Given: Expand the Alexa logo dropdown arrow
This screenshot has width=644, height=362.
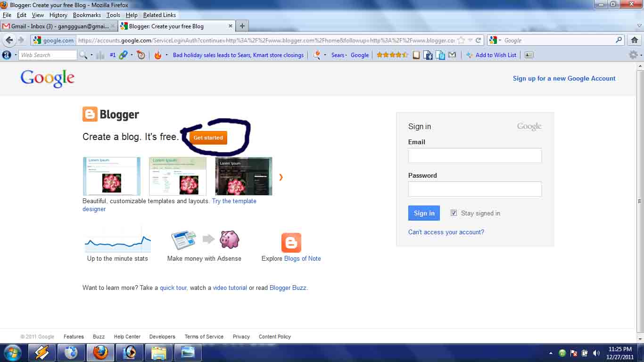Looking at the screenshot, I should pyautogui.click(x=15, y=55).
